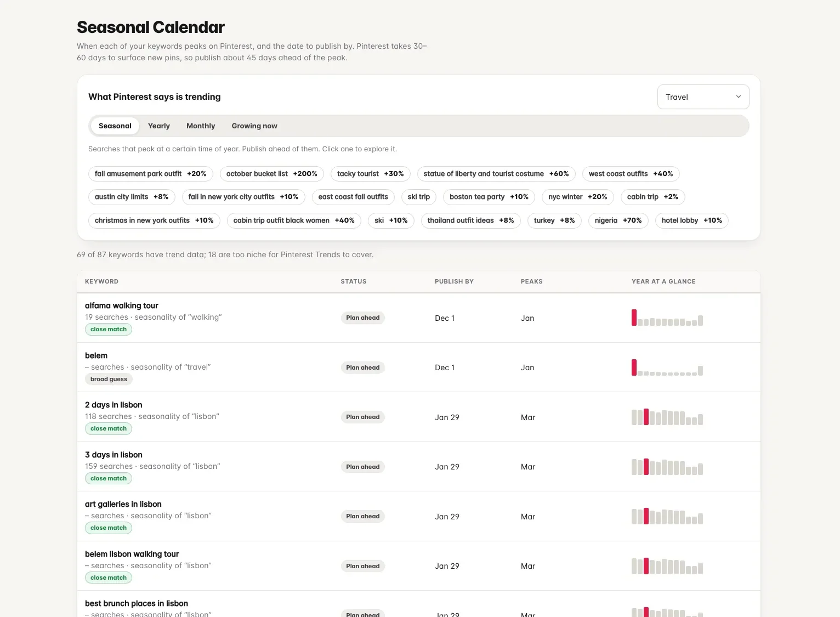Open best brunch places in lisbon keyword
The height and width of the screenshot is (617, 840).
137,603
